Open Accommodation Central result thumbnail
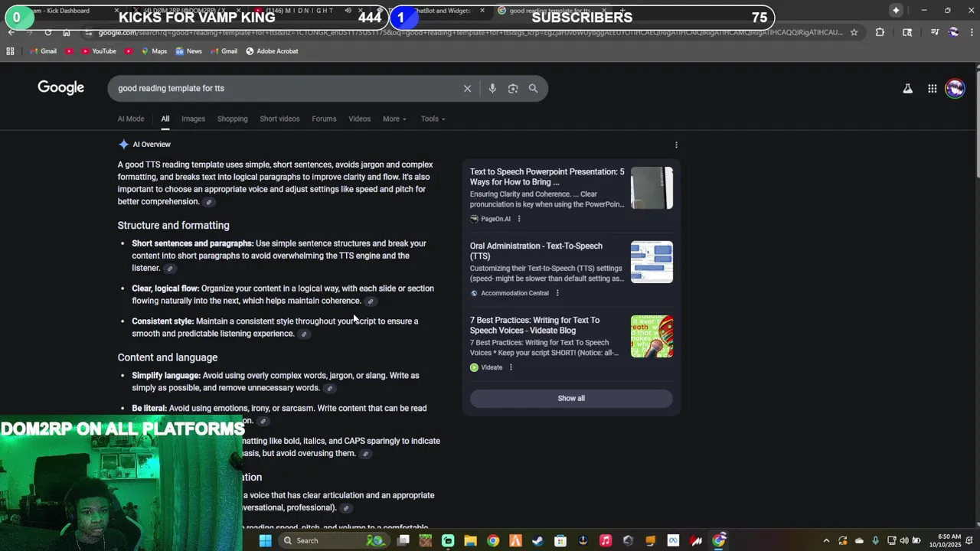The height and width of the screenshot is (551, 980). pyautogui.click(x=652, y=262)
